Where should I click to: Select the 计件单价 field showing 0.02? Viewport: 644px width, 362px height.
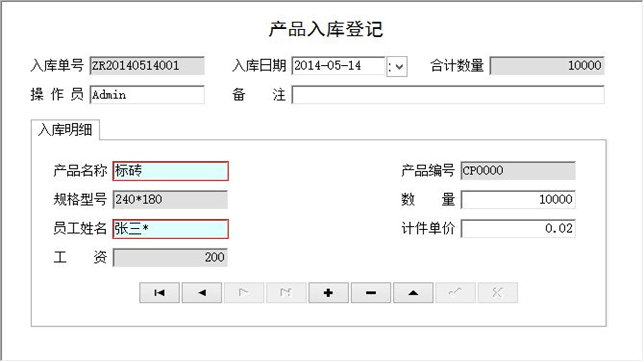[518, 229]
